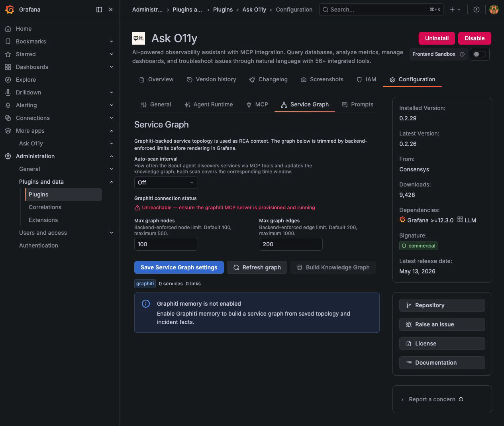Screen dimensions: 504x426
Task: Click the Alerting bell icon
Action: coord(8,105)
